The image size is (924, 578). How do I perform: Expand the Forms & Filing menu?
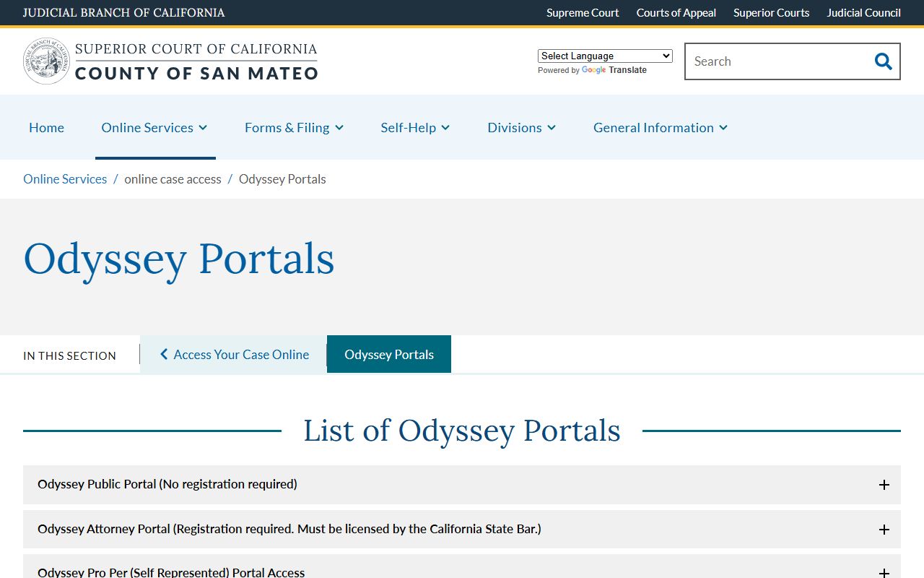295,128
